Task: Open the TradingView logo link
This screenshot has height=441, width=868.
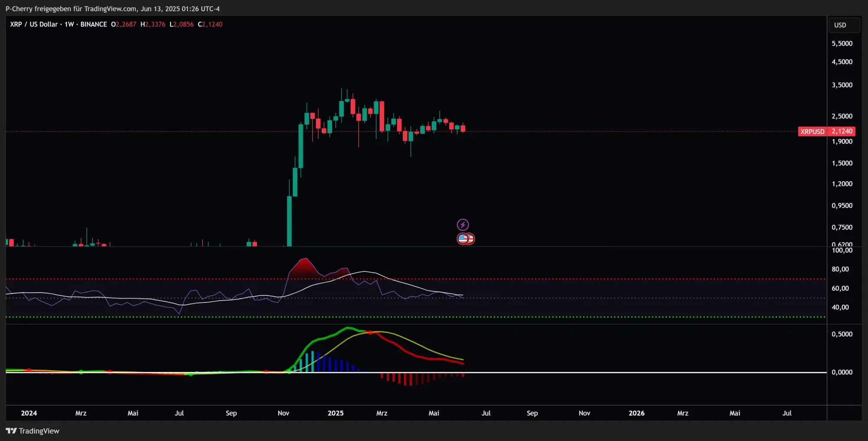Action: [x=33, y=431]
